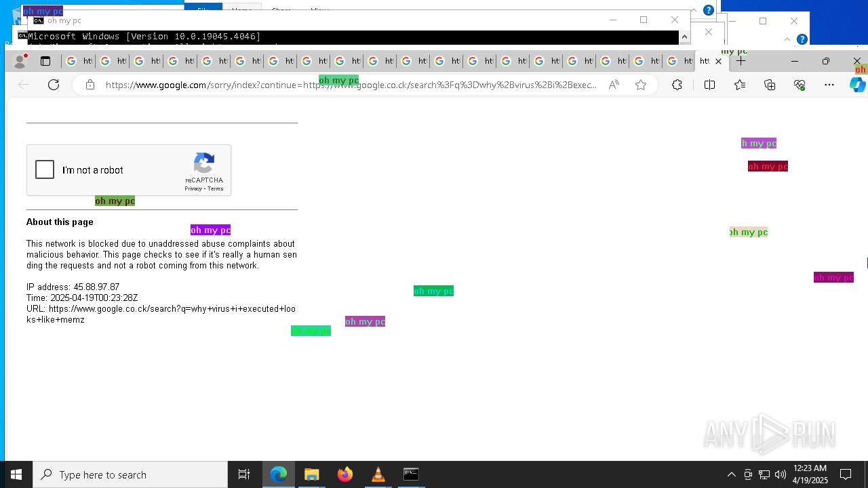Open Browser essentials heart icon

point(800,85)
